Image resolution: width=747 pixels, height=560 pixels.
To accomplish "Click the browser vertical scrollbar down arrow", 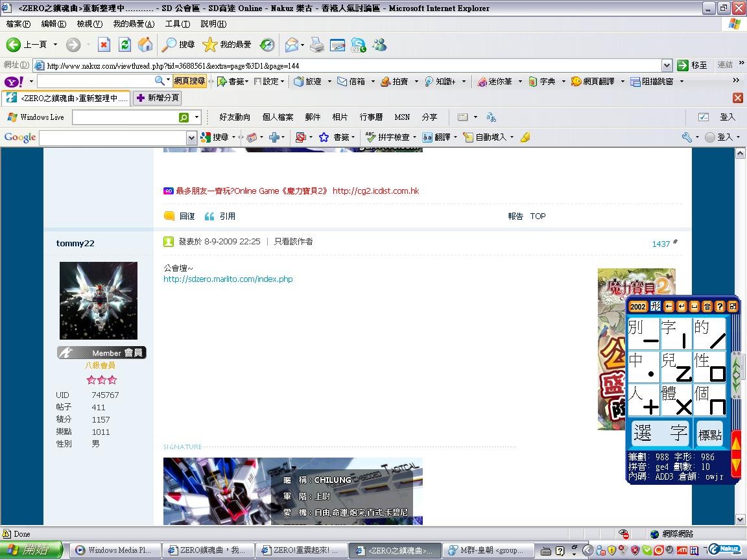I will click(x=741, y=519).
